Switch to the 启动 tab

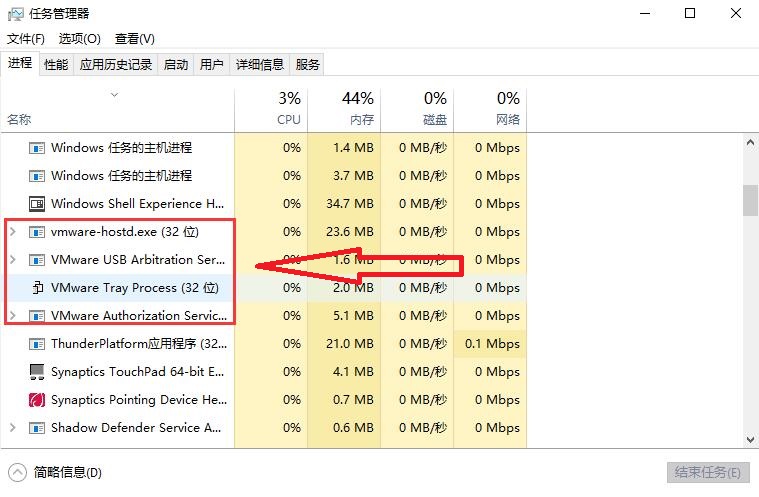click(x=176, y=64)
